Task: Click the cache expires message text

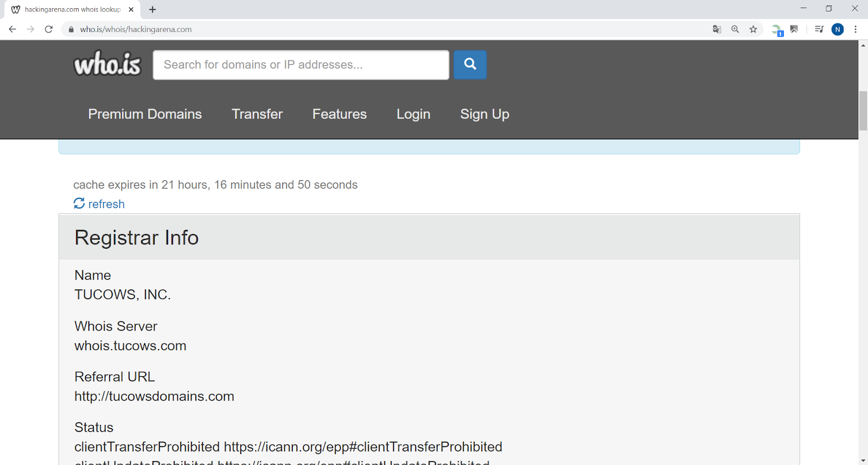Action: tap(215, 185)
